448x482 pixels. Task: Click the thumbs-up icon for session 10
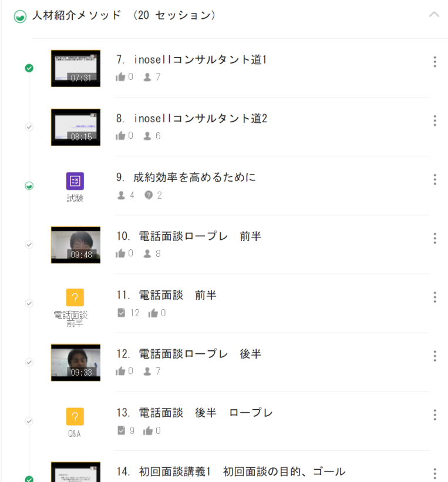(x=121, y=253)
